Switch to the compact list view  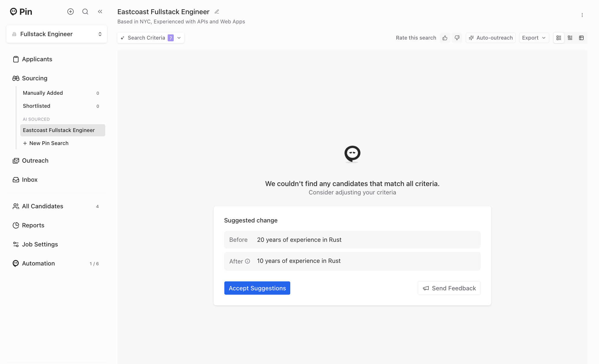point(570,38)
